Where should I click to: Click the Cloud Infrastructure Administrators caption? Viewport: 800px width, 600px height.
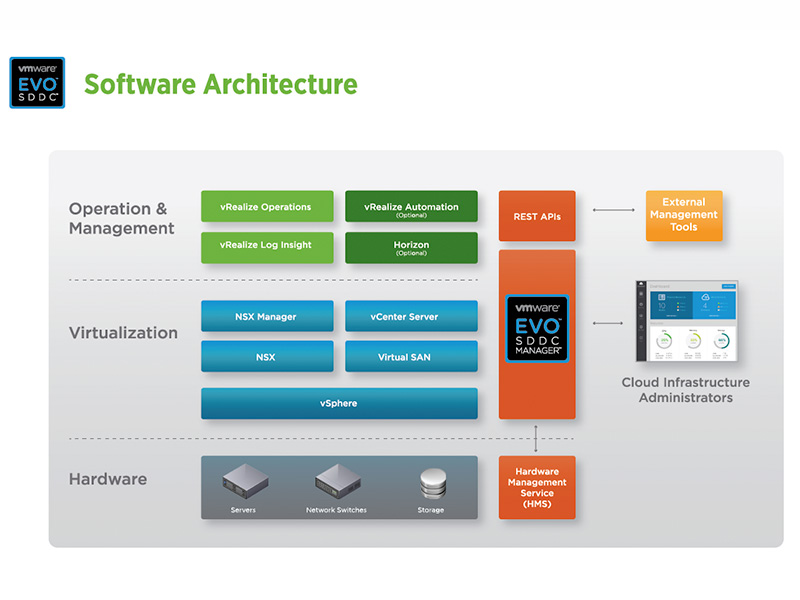686,390
